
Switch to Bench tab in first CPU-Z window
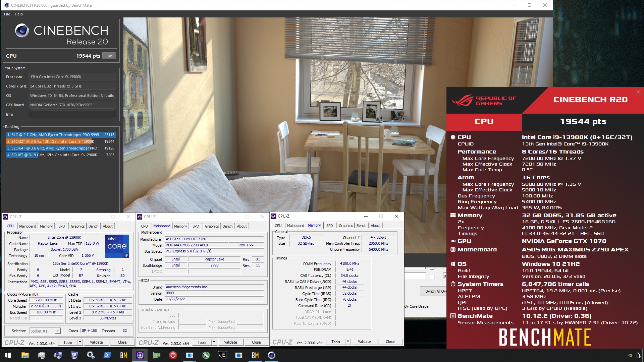coord(93,226)
